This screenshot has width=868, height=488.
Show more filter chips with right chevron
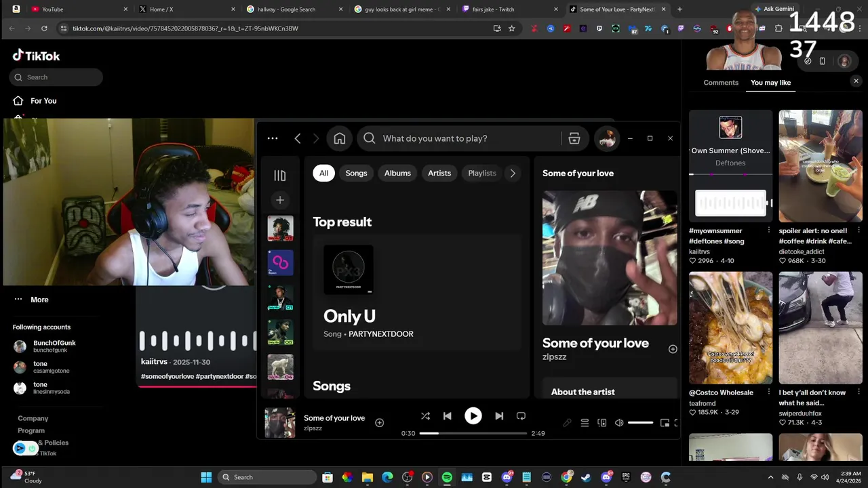513,173
